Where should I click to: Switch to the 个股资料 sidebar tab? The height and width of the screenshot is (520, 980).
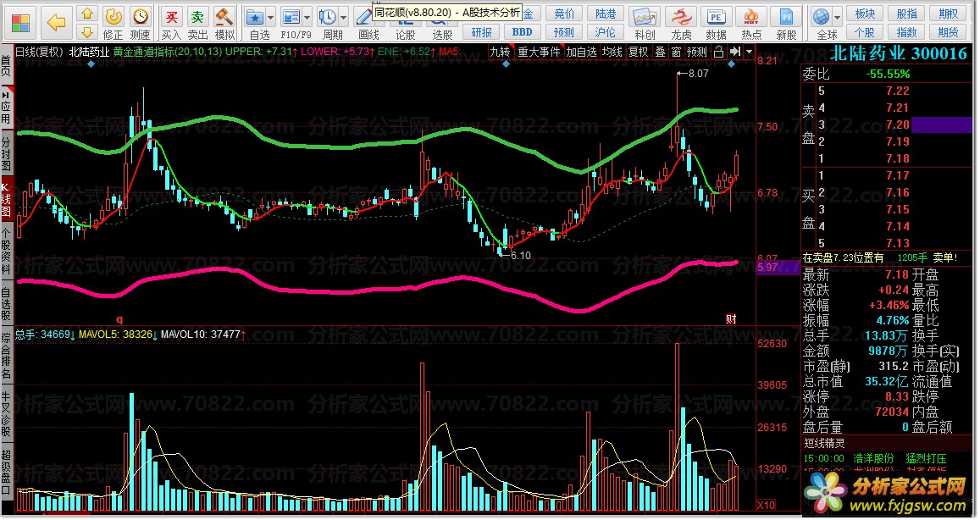coord(6,252)
